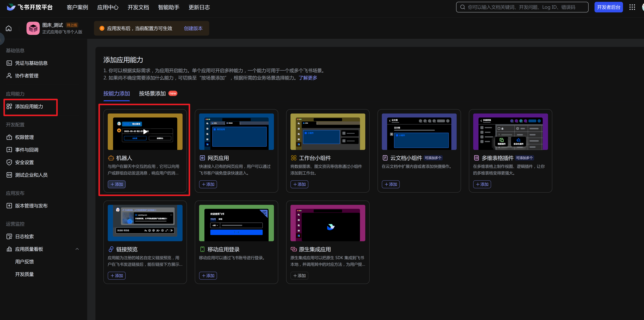Click the icon beside 原生集成应用
644x320 pixels.
pos(293,249)
